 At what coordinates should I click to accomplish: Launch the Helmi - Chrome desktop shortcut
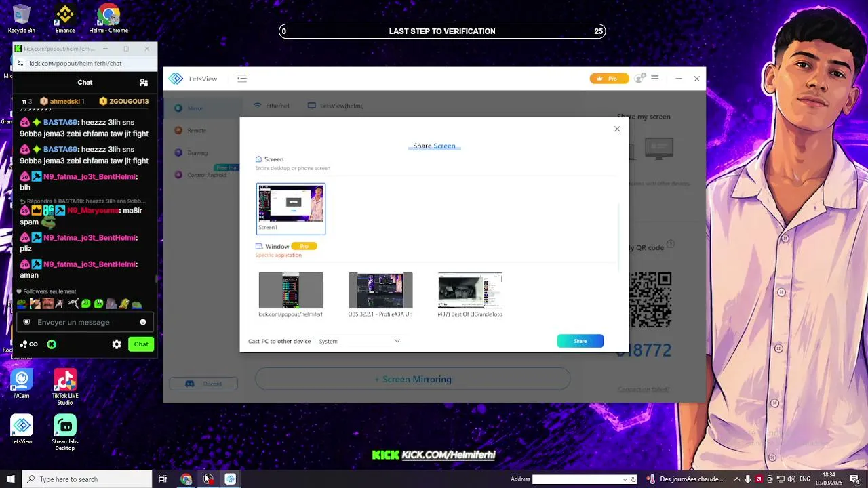pyautogui.click(x=108, y=19)
